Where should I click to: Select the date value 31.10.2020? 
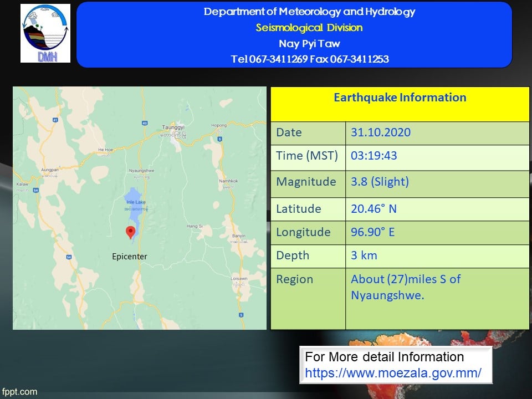(x=381, y=132)
